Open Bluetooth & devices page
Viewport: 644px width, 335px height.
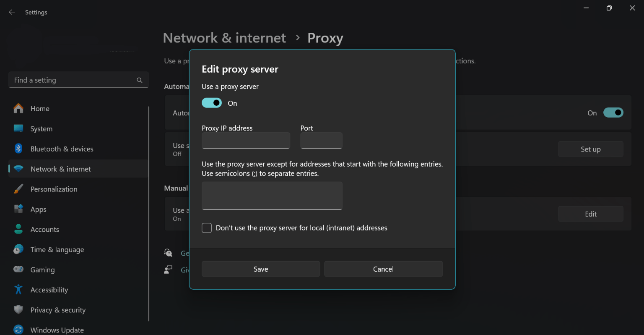[78, 149]
